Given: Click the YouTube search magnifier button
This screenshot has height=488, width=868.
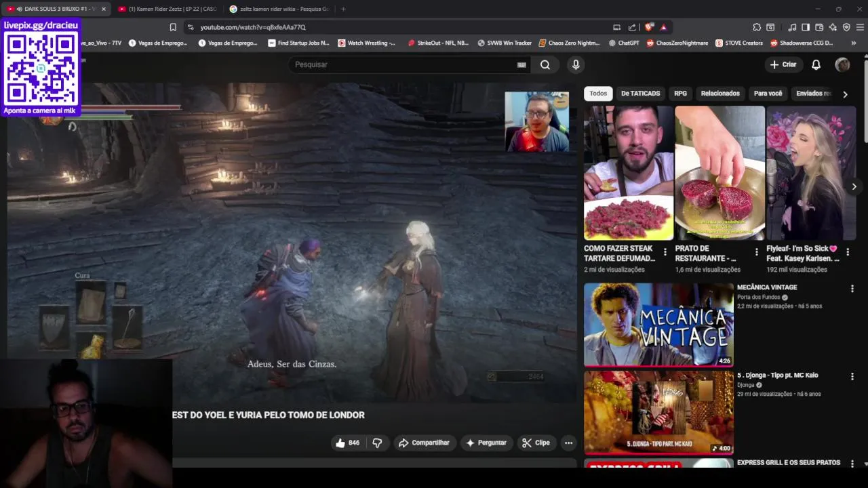Looking at the screenshot, I should pyautogui.click(x=545, y=64).
